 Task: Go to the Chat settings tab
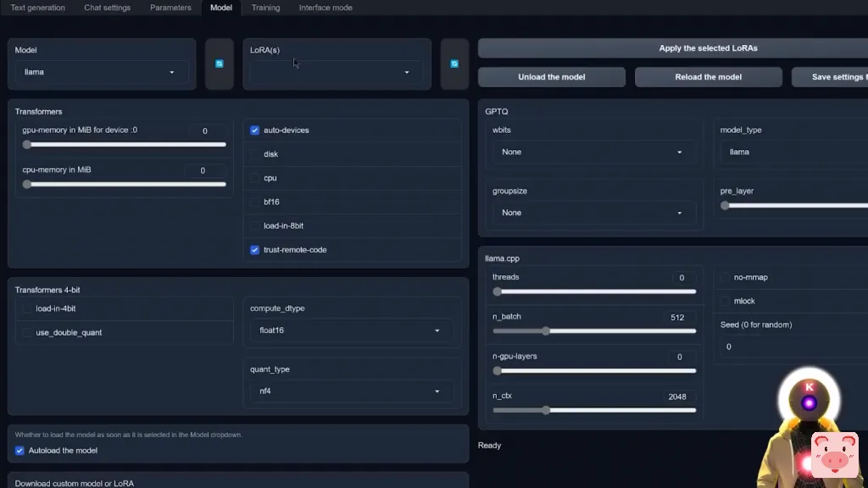coord(107,8)
